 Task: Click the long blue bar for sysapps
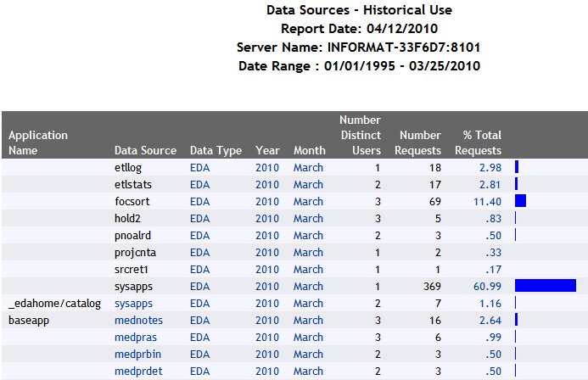[x=545, y=286]
